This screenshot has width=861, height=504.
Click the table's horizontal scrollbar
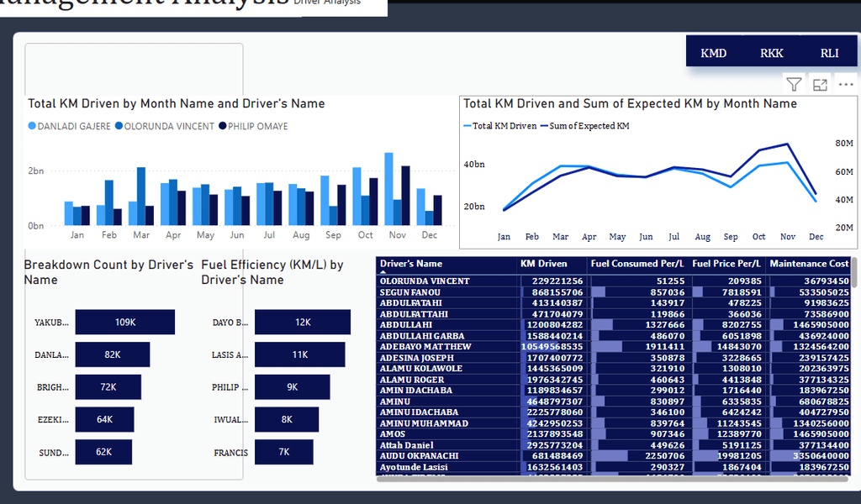[x=612, y=479]
